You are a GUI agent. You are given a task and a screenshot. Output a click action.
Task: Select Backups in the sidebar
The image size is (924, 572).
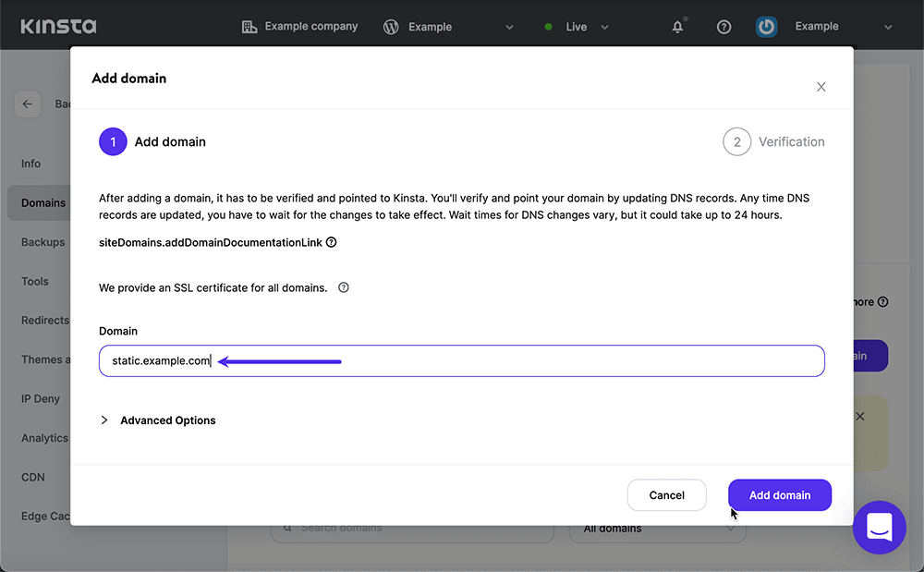pos(43,241)
